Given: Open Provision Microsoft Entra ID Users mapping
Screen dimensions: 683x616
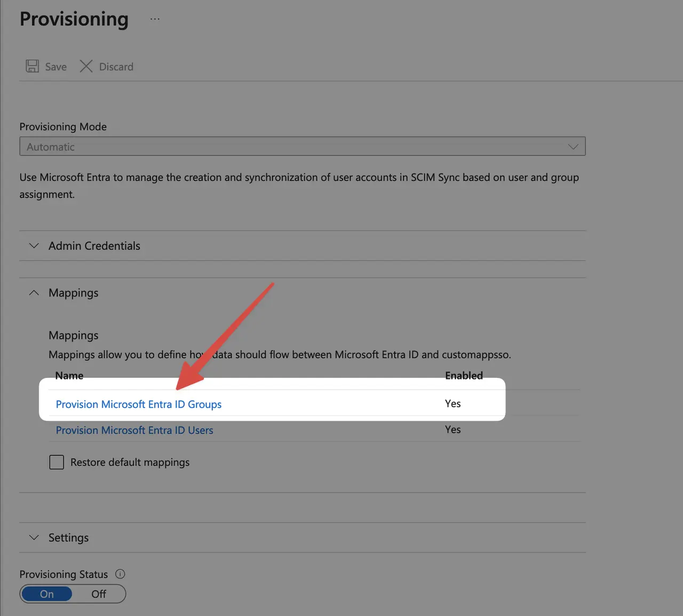Looking at the screenshot, I should point(134,430).
